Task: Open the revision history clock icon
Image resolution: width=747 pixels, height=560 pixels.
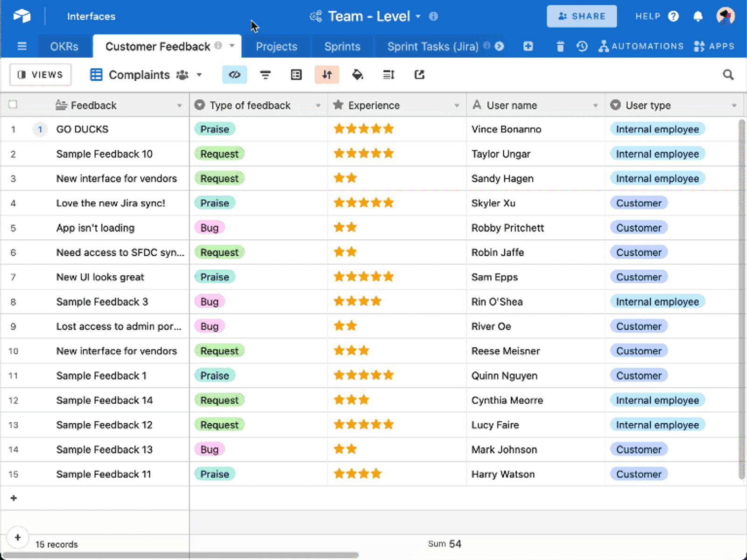Action: [x=582, y=46]
